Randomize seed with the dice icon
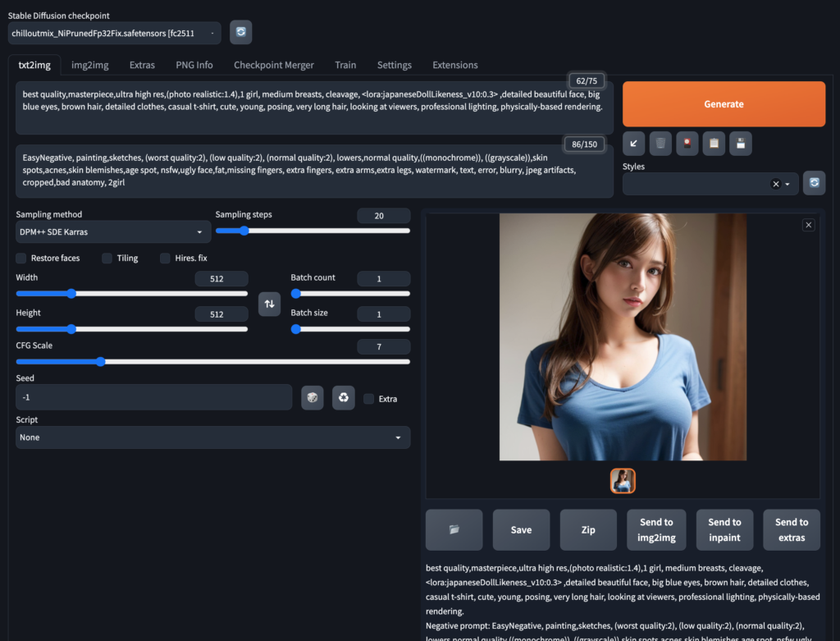Image resolution: width=840 pixels, height=641 pixels. coord(312,397)
